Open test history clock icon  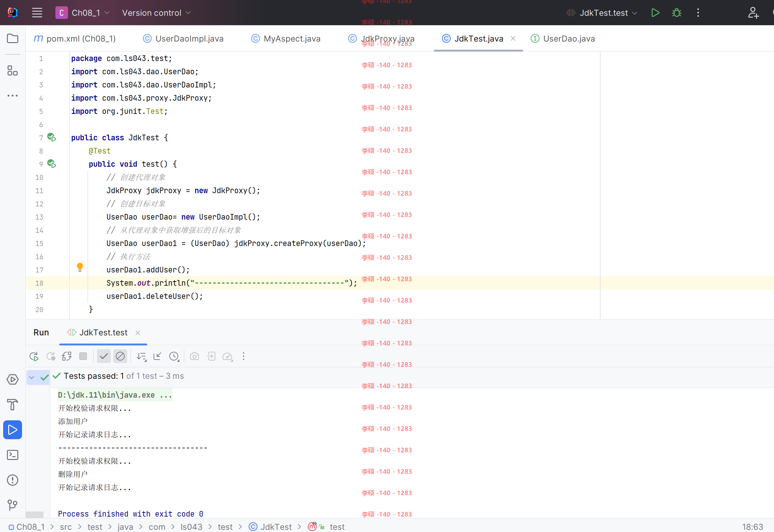pyautogui.click(x=174, y=356)
